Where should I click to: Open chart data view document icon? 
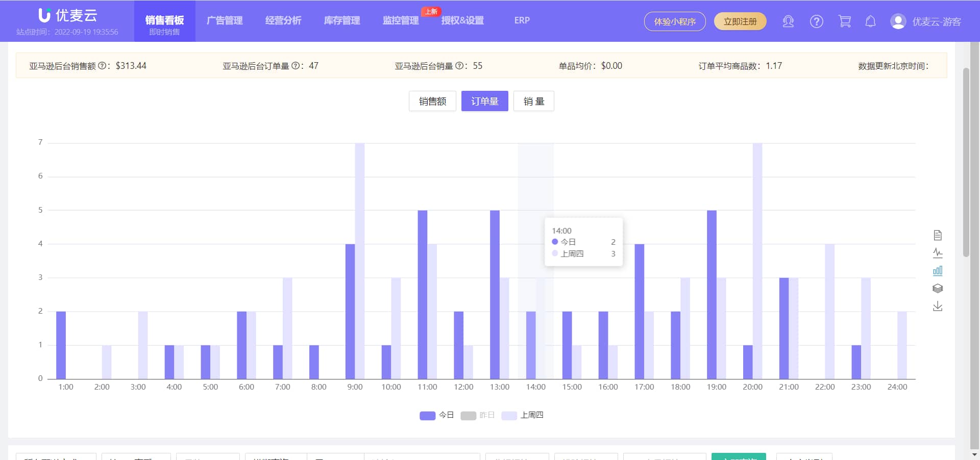point(938,235)
